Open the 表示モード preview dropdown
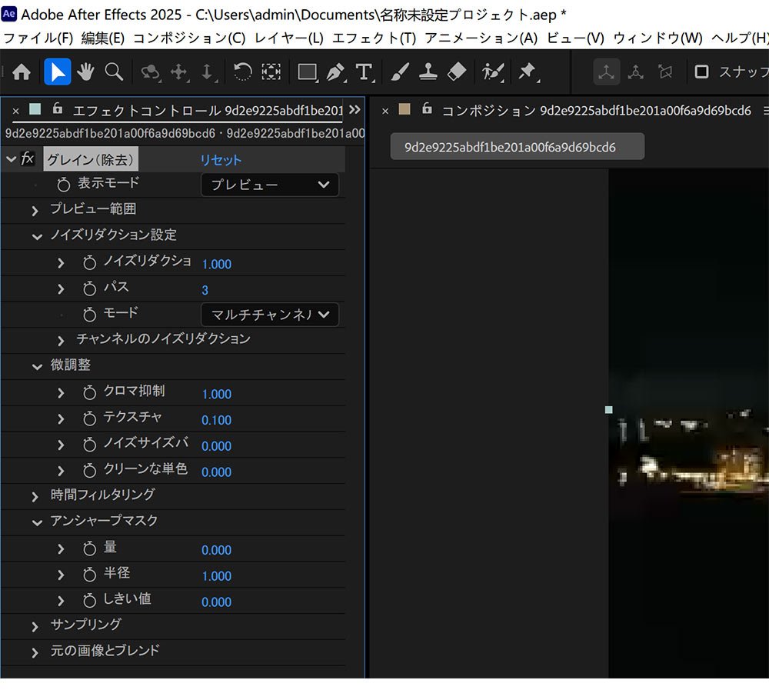Screen dimensions: 769x700 pos(269,185)
